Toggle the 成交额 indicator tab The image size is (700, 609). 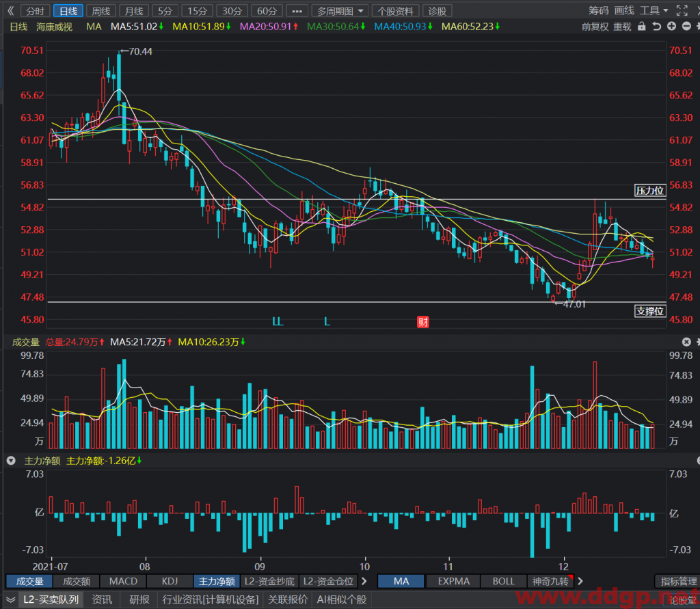click(77, 581)
